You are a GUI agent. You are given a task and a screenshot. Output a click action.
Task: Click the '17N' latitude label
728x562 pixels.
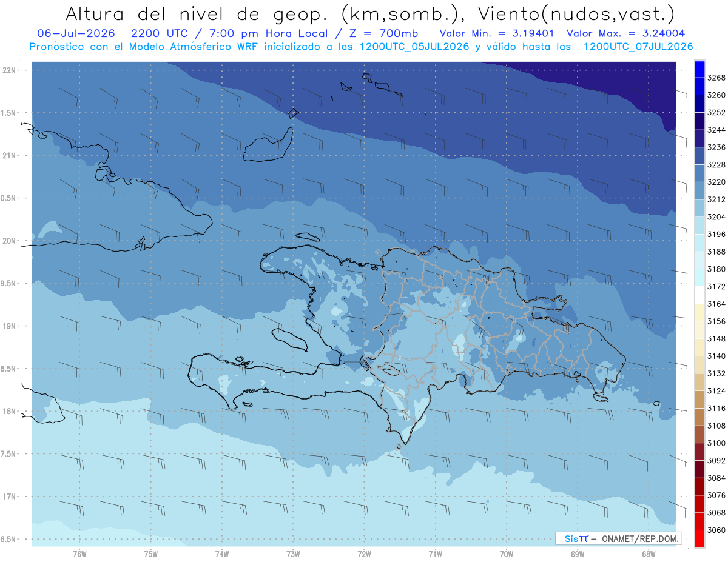[x=9, y=497]
